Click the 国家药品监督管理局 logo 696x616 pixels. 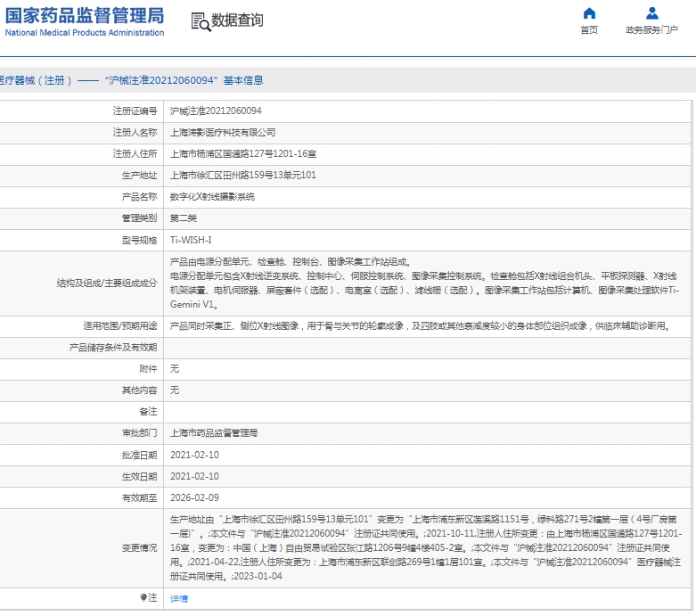coord(85,15)
